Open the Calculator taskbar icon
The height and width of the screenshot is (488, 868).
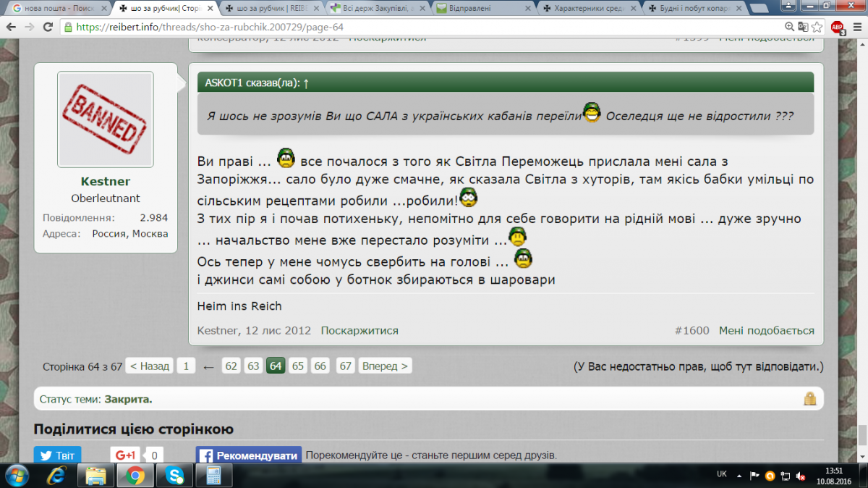pyautogui.click(x=213, y=476)
